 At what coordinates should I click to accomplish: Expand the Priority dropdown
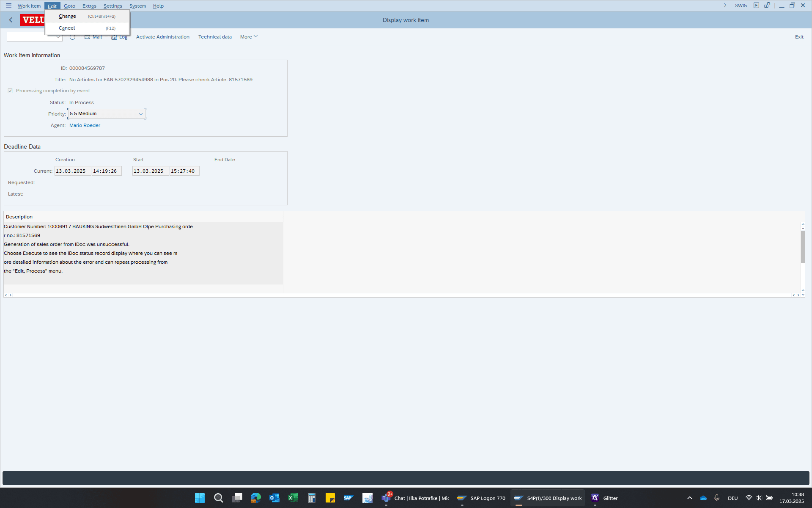click(140, 114)
